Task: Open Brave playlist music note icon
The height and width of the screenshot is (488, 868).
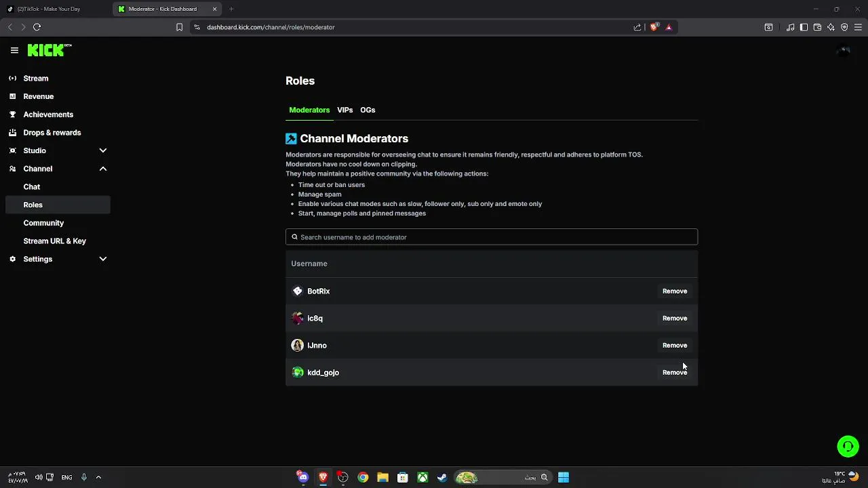Action: pyautogui.click(x=790, y=27)
